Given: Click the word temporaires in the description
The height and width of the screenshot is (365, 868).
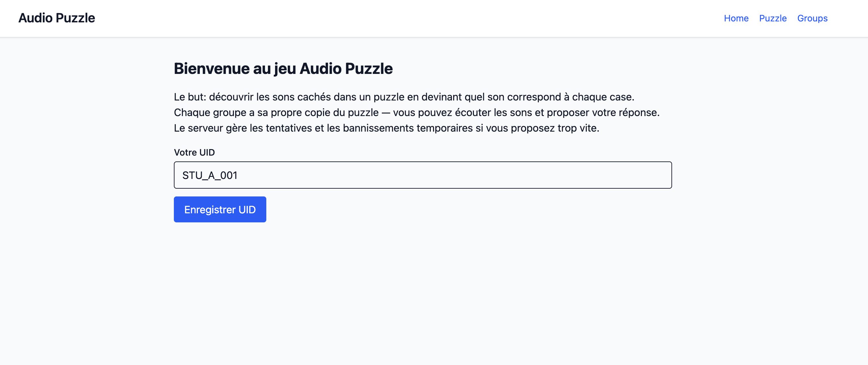Looking at the screenshot, I should [x=444, y=128].
